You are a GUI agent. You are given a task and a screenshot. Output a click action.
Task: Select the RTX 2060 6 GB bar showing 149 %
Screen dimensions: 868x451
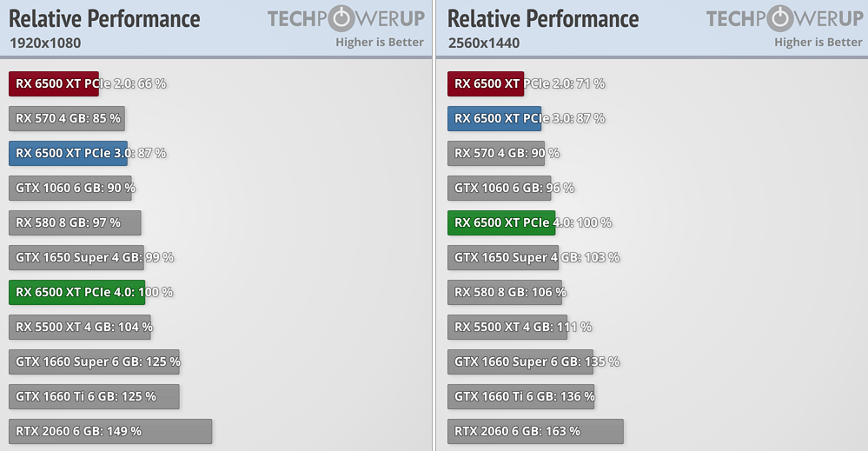tap(110, 431)
